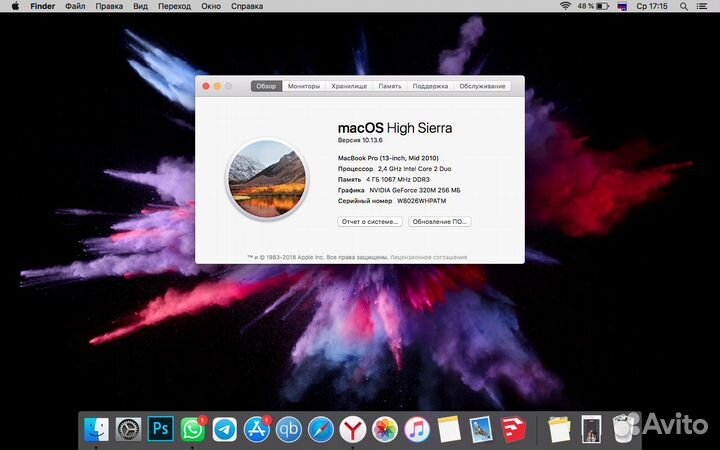720x450 pixels.
Task: Open the Вид menu
Action: [x=141, y=6]
